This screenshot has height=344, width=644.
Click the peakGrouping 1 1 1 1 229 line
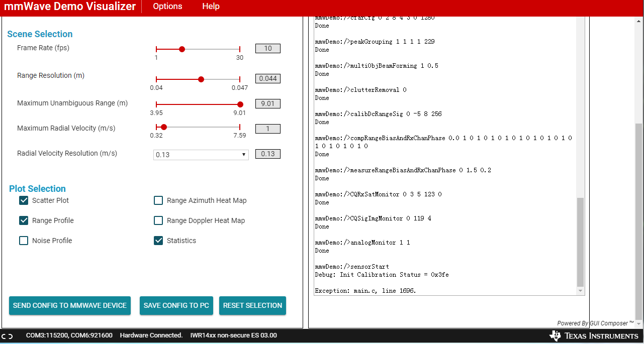click(x=375, y=42)
